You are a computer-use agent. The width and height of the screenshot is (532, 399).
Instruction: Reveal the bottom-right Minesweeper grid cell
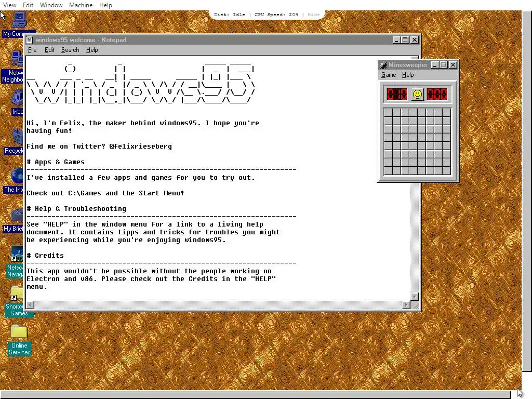pos(447,170)
